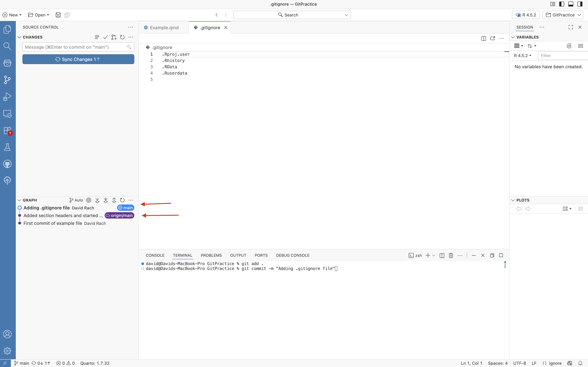Split the editor right icon
This screenshot has width=588, height=367.
tap(483, 38)
